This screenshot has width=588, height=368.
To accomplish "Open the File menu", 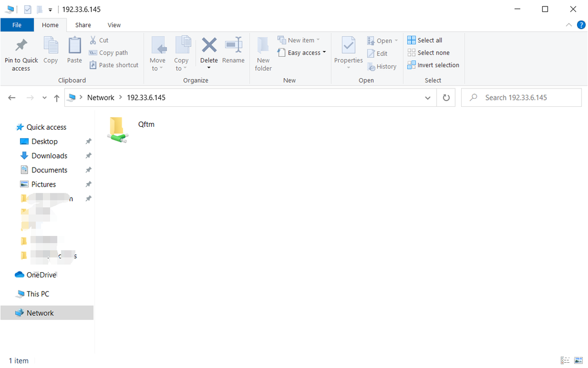I will pos(17,25).
